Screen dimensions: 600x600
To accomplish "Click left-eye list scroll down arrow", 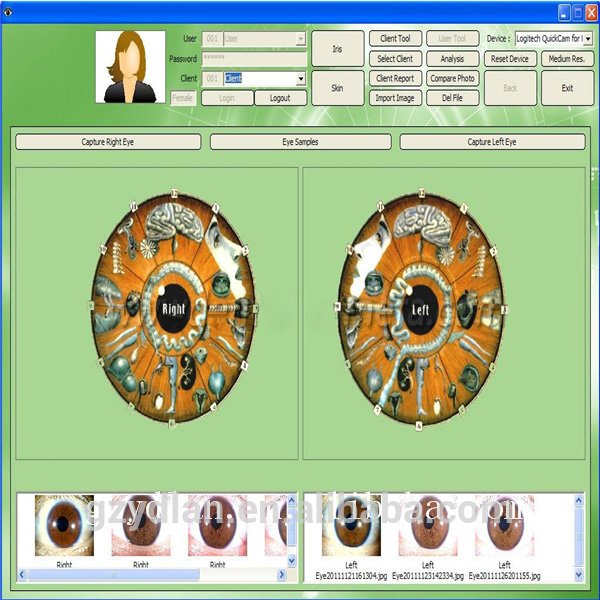I will coord(579,574).
